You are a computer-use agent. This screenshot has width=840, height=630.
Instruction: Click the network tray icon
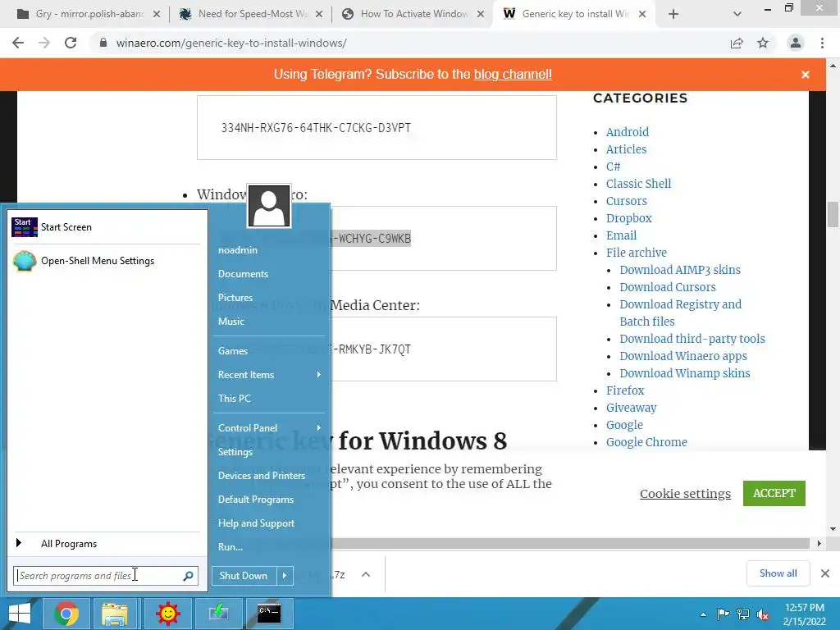pyautogui.click(x=743, y=614)
